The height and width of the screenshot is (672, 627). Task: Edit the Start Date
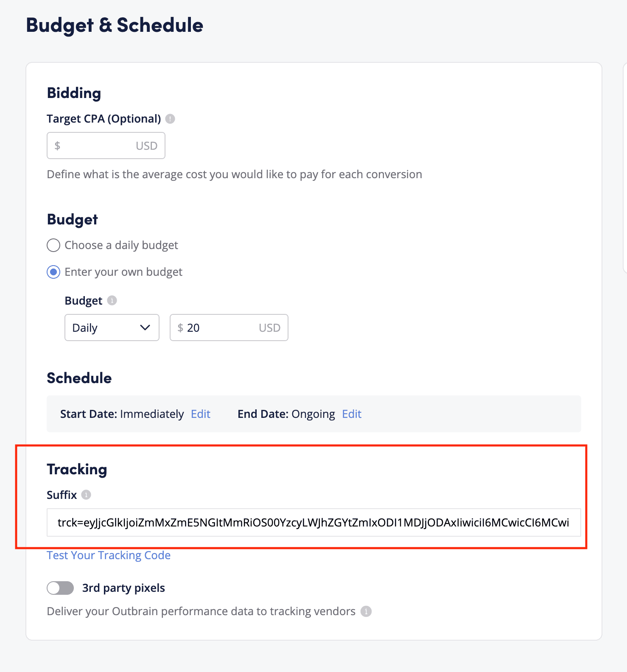(201, 414)
